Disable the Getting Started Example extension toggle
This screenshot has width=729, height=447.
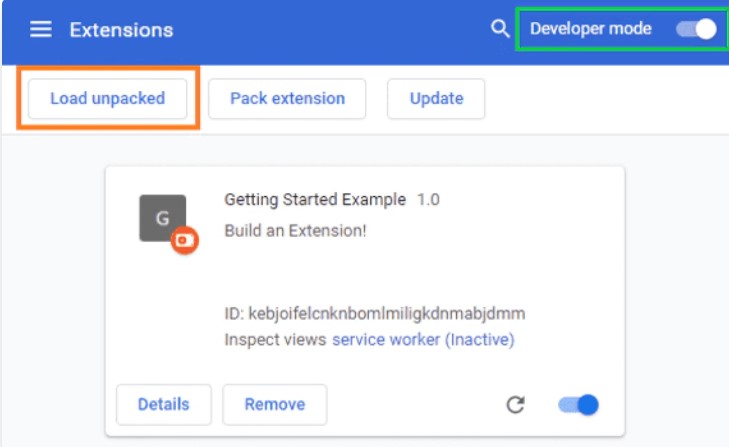pyautogui.click(x=578, y=405)
